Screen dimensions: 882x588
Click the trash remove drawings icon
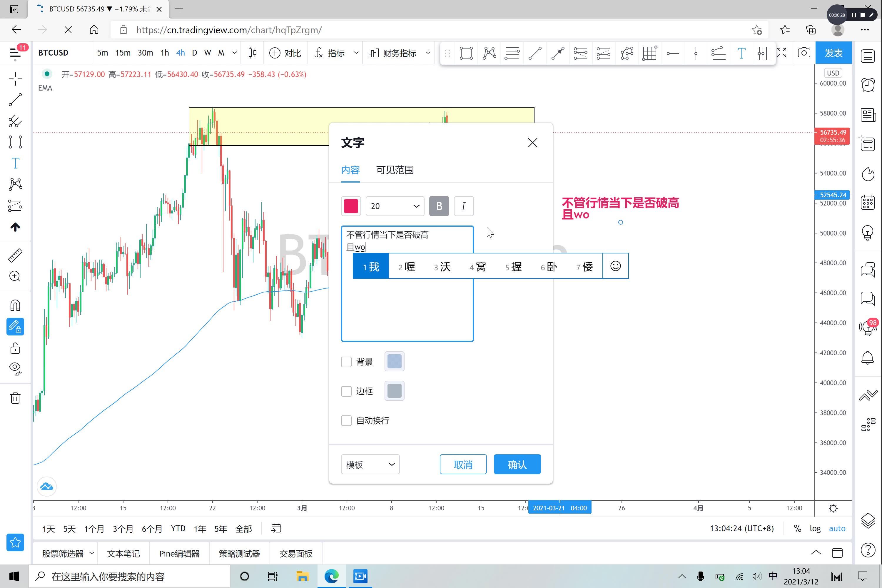click(15, 398)
